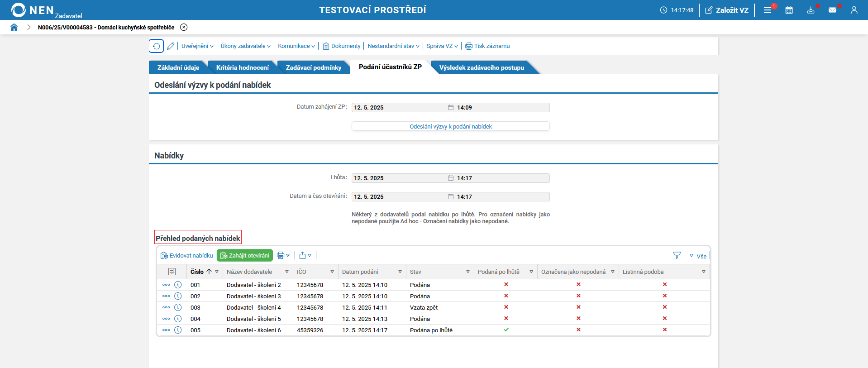
Task: Open the table print dropdown icon
Action: pos(283,256)
